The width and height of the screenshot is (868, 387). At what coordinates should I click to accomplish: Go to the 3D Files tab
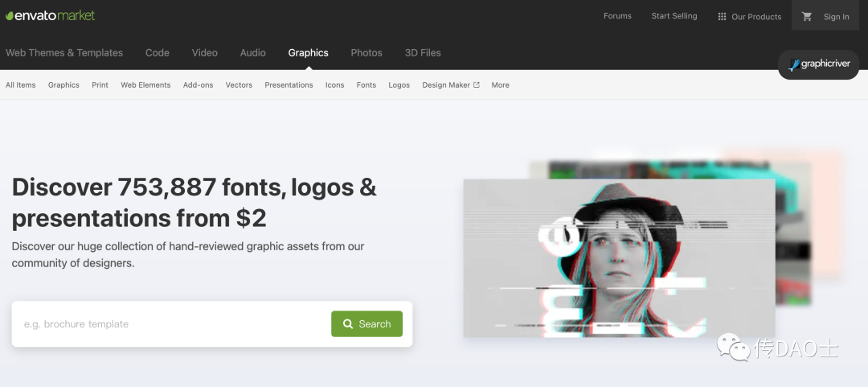423,52
